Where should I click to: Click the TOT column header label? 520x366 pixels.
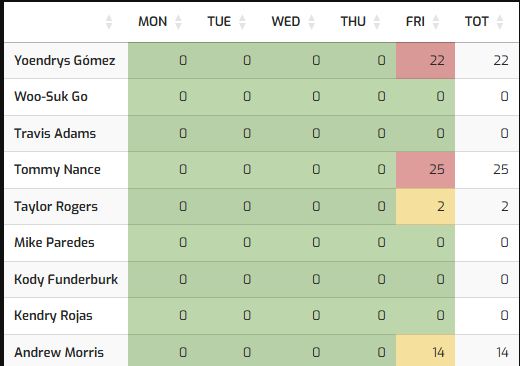click(477, 22)
